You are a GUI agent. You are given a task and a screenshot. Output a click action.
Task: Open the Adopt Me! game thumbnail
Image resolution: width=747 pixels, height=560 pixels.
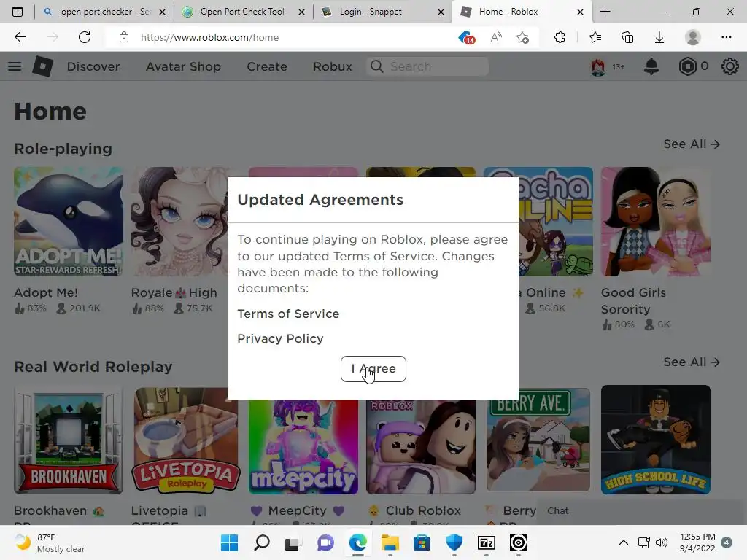pos(69,222)
